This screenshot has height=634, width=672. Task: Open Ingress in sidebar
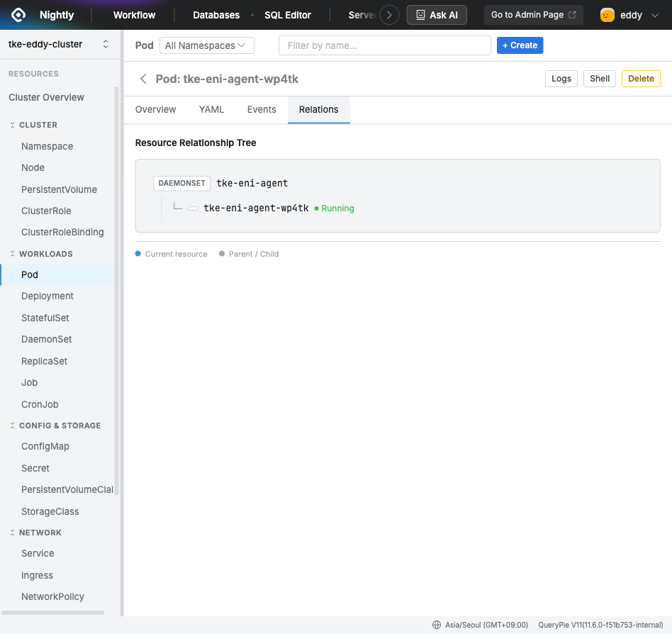point(38,576)
